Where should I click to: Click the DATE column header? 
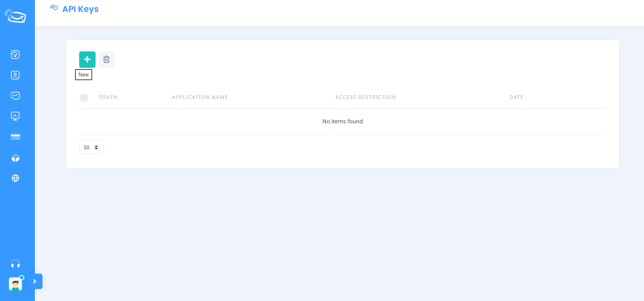point(516,97)
